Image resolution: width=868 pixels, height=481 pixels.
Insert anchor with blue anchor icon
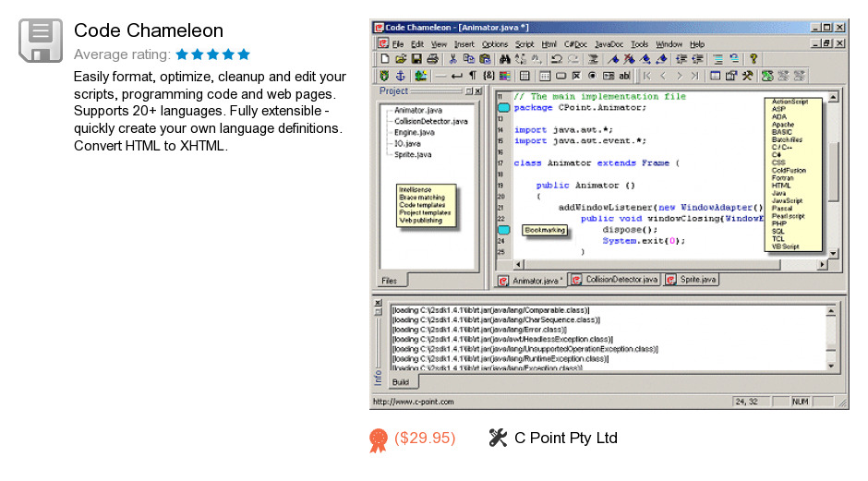400,76
